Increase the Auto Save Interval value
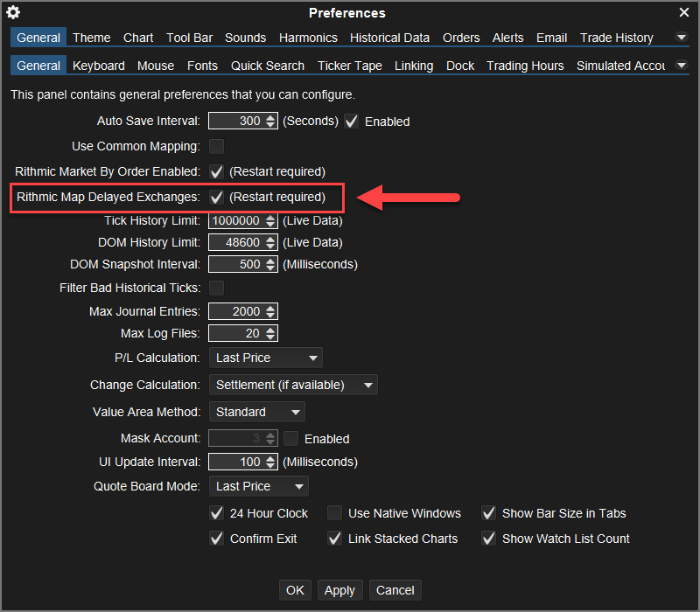The height and width of the screenshot is (612, 700). coord(271,117)
